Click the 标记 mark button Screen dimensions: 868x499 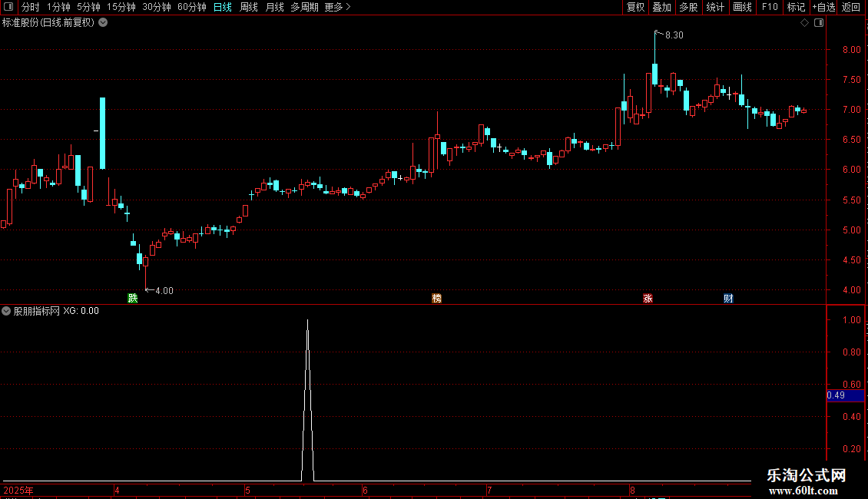tap(796, 7)
